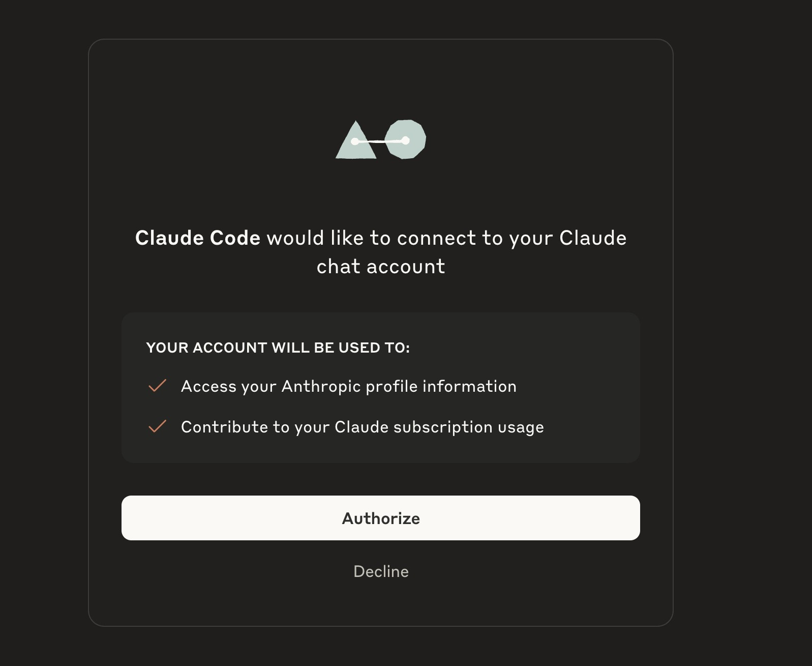This screenshot has width=812, height=666.
Task: Click the word "Access" in the permissions list
Action: click(208, 386)
